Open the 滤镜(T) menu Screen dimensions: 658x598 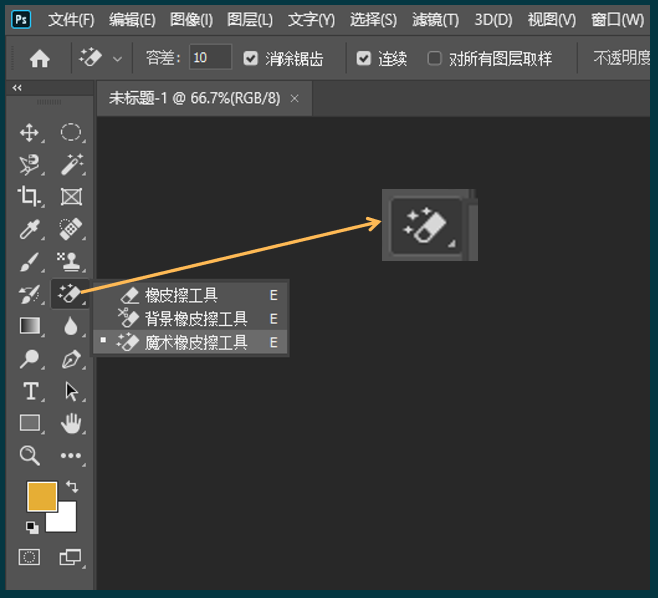[435, 20]
